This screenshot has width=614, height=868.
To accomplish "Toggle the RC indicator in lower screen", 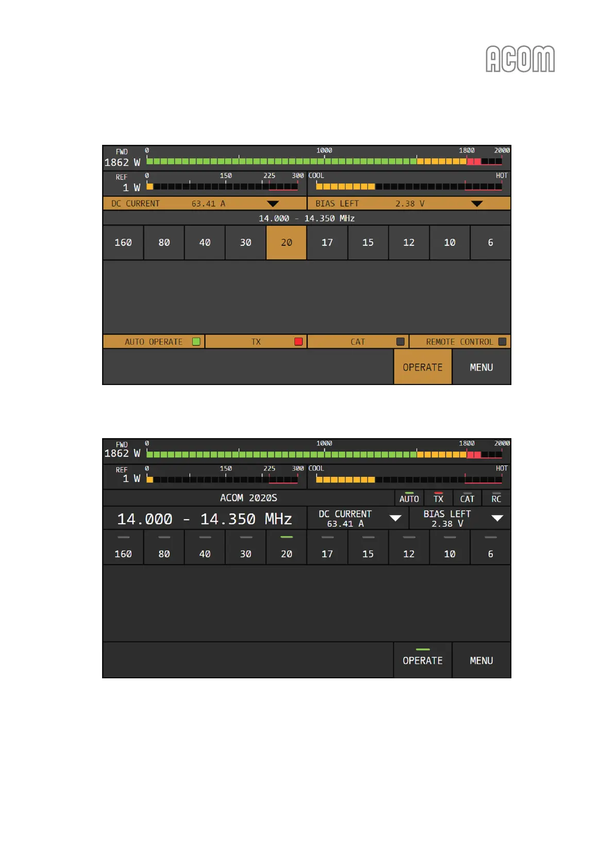I will 496,498.
